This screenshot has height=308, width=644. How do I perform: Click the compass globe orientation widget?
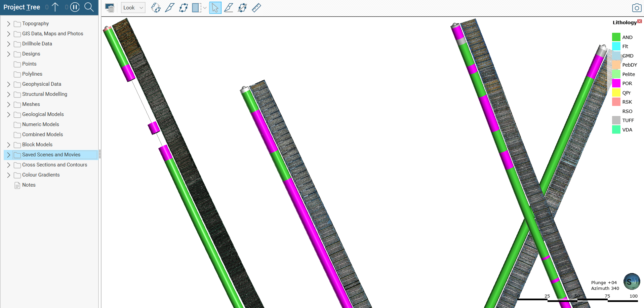tap(632, 282)
